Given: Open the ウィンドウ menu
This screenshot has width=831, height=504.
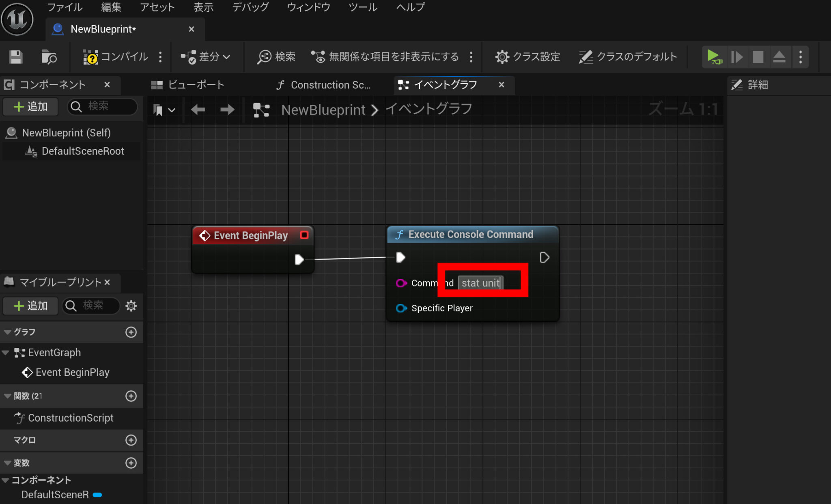Looking at the screenshot, I should 308,7.
